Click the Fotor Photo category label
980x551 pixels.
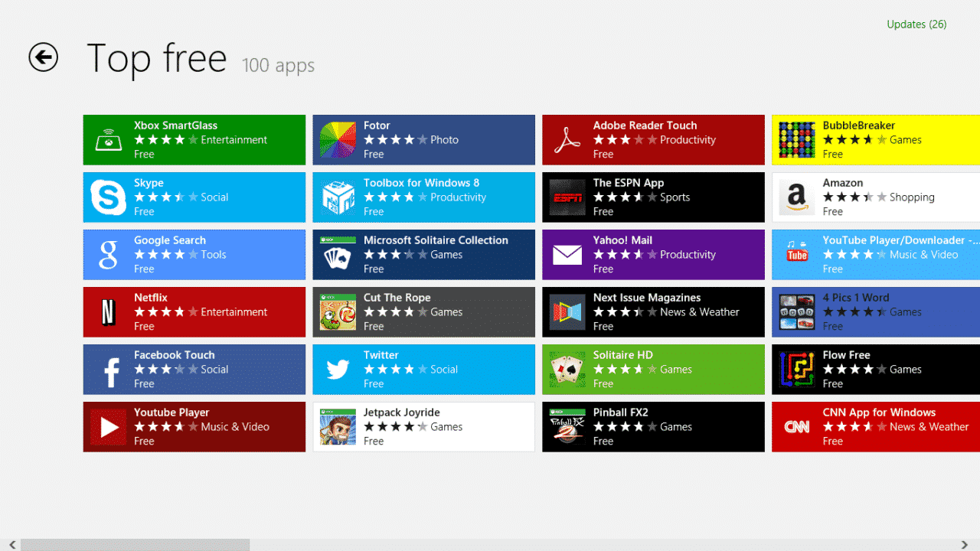[444, 140]
